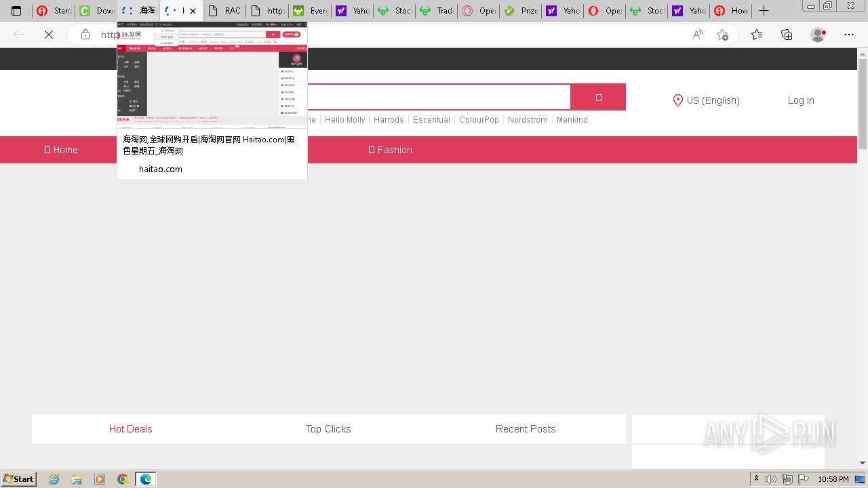Click the scrollbar down arrow
This screenshot has width=868, height=488.
click(863, 463)
